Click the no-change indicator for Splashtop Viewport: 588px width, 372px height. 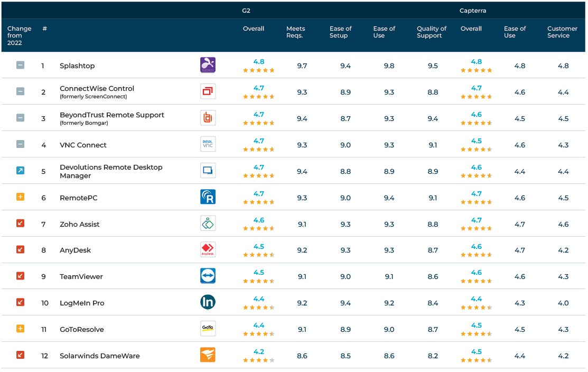point(20,65)
